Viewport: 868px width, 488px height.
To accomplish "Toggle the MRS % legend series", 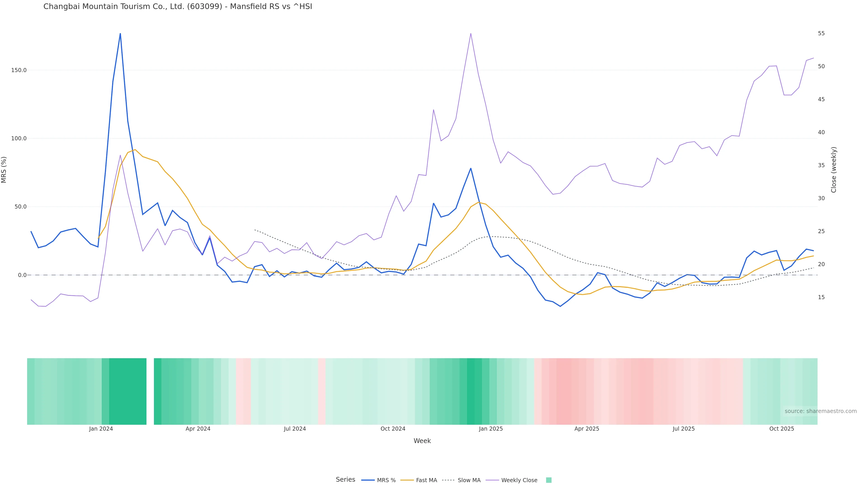I will pos(386,480).
